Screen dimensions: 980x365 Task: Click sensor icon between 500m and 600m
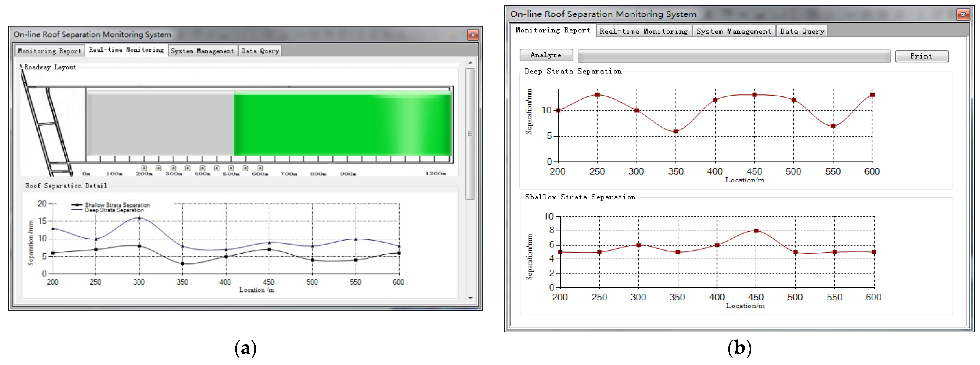(x=245, y=168)
